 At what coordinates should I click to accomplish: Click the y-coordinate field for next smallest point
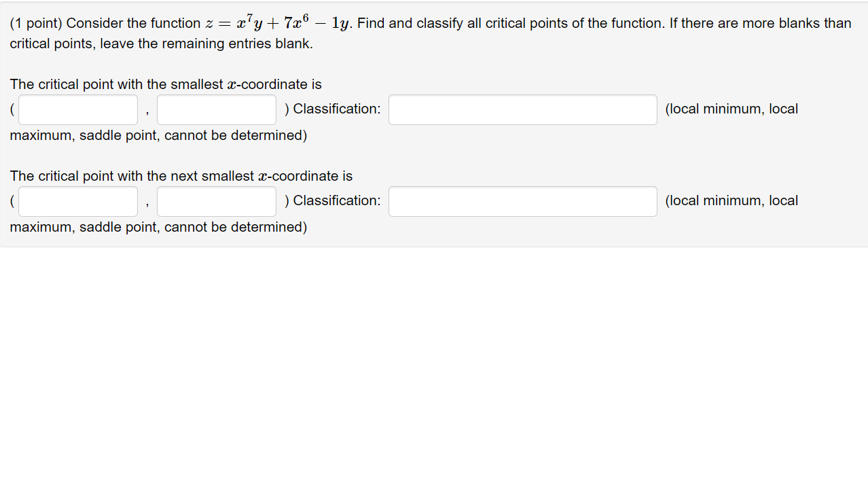(215, 201)
